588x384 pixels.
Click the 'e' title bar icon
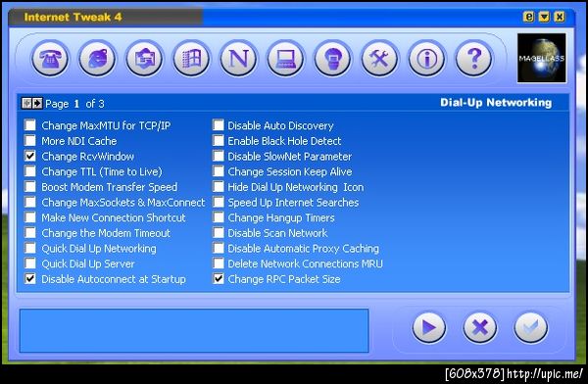click(529, 17)
